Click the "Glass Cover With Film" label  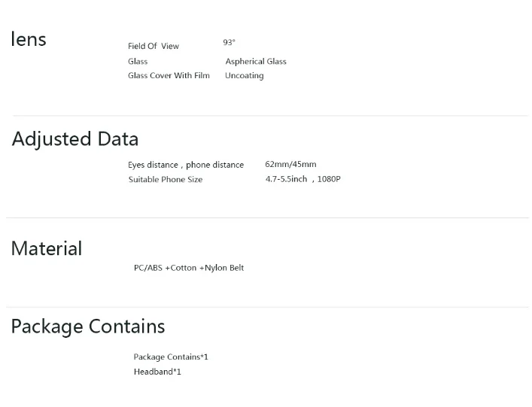point(169,76)
